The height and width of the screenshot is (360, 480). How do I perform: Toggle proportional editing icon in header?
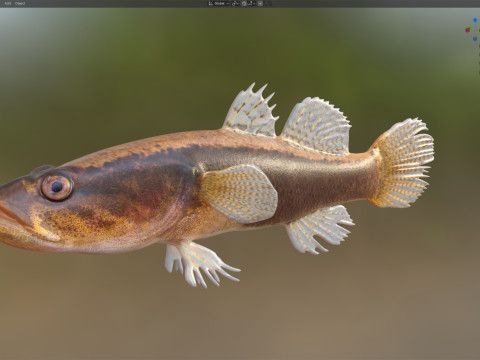click(x=260, y=4)
